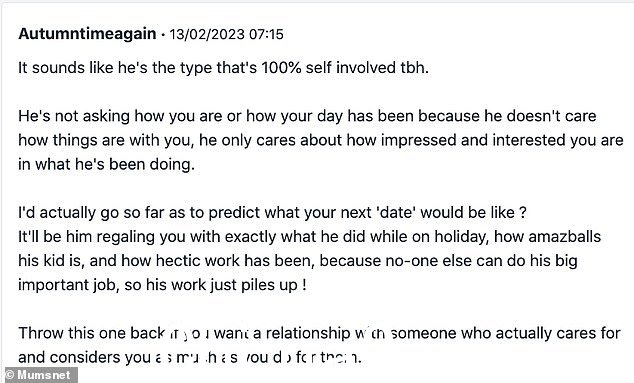
Task: Click the line starting 'I'd actually go so far'
Action: coord(272,212)
